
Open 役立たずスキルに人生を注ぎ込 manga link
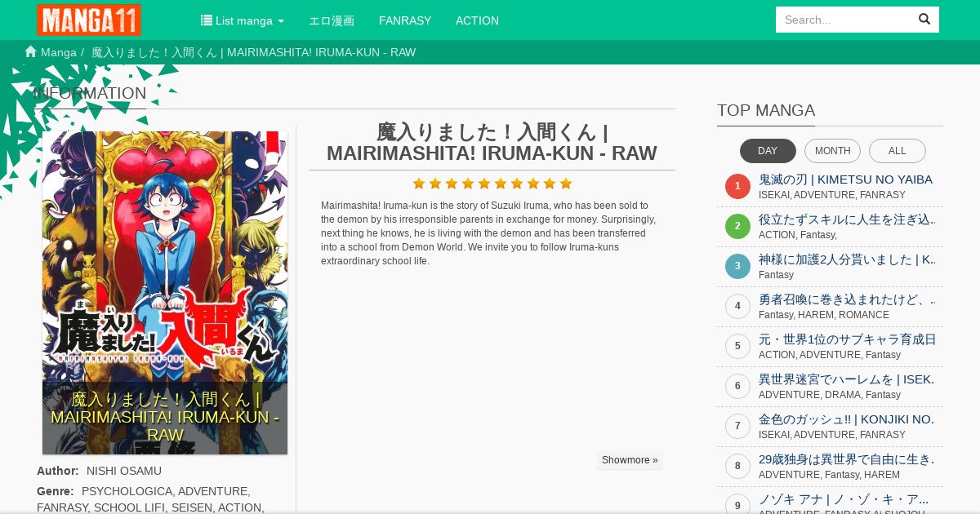pyautogui.click(x=848, y=219)
